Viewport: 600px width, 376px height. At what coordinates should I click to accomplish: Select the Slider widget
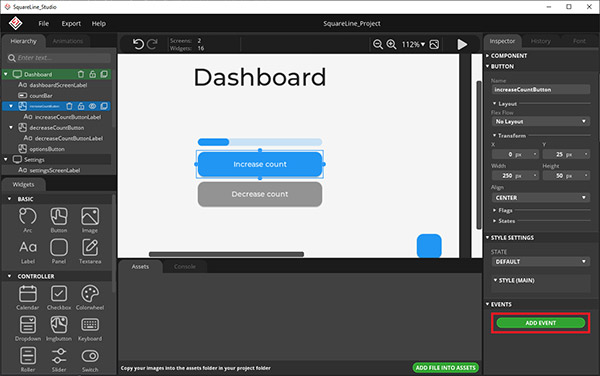pyautogui.click(x=59, y=359)
